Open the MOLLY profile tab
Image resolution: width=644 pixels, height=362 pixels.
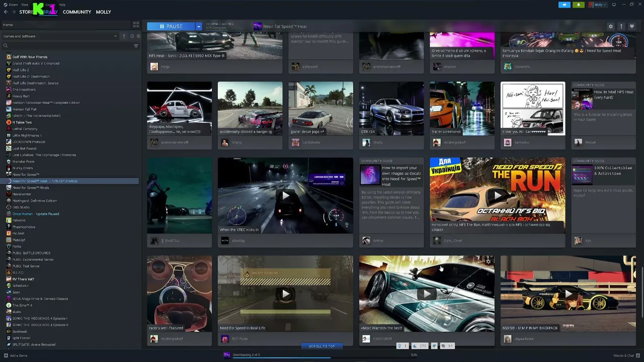click(104, 12)
